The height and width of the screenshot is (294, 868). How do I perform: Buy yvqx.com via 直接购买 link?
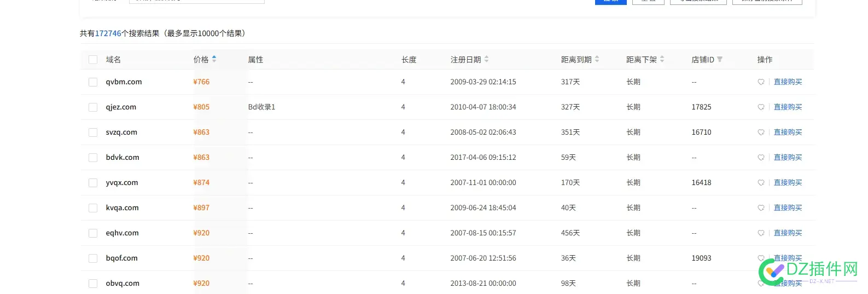coord(788,183)
